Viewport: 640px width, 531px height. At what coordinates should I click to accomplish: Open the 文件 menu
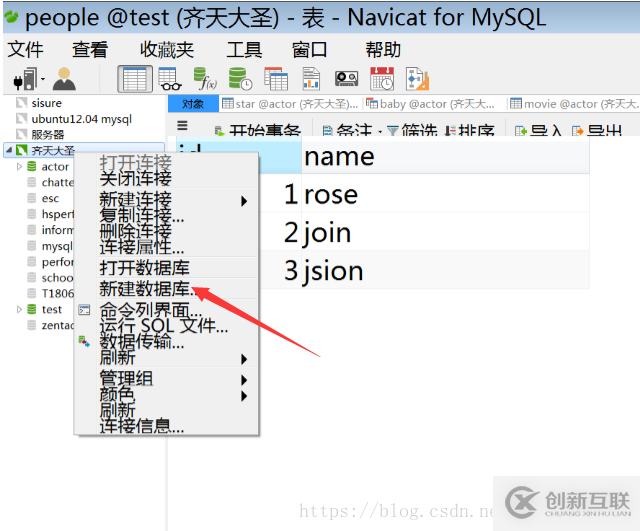[x=25, y=49]
